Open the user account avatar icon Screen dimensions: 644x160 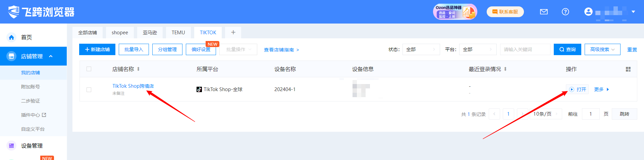(588, 12)
